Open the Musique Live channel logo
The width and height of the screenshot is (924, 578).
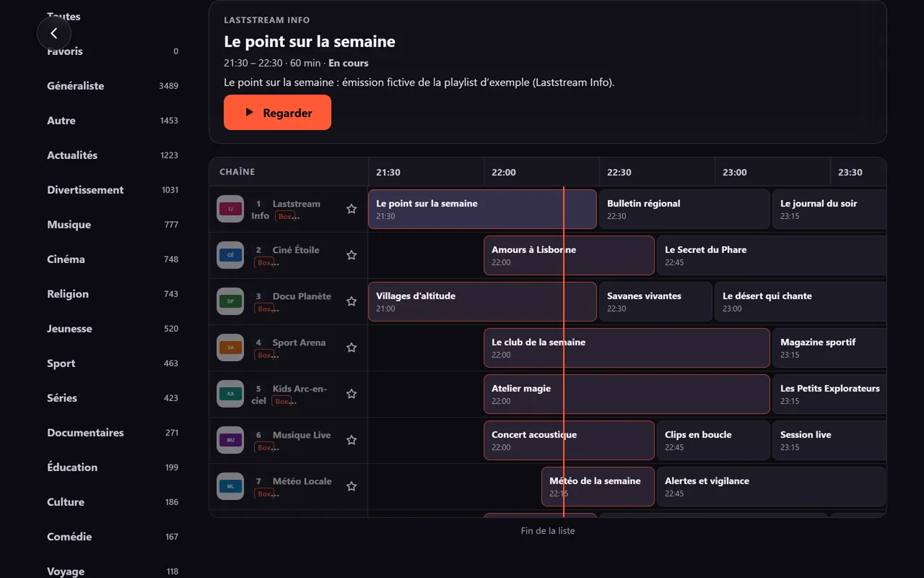231,440
